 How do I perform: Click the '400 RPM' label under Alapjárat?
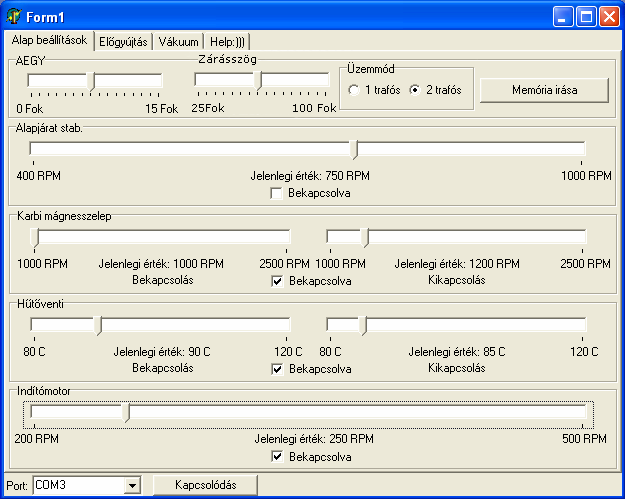[x=39, y=176]
